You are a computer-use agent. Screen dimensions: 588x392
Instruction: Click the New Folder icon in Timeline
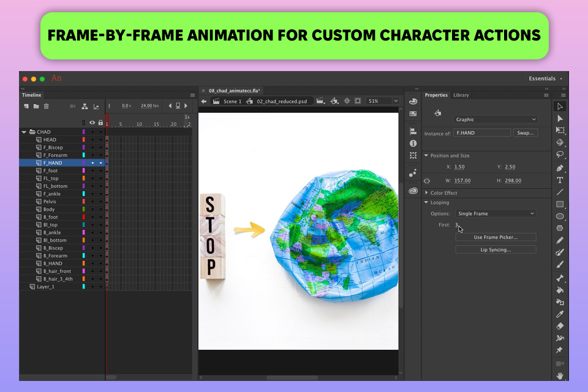[36, 106]
